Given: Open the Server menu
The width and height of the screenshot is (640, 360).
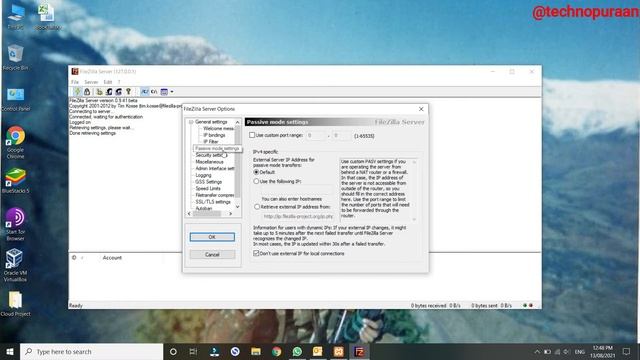Looking at the screenshot, I should pos(91,82).
